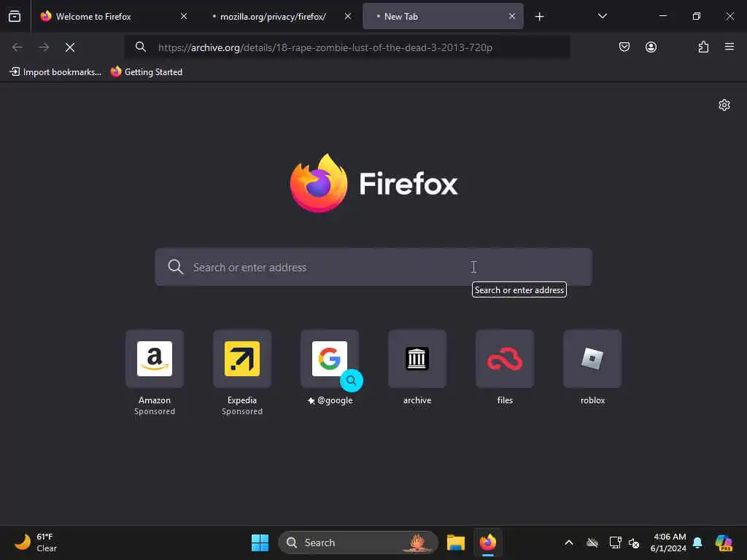
Task: Go back one page
Action: click(18, 47)
